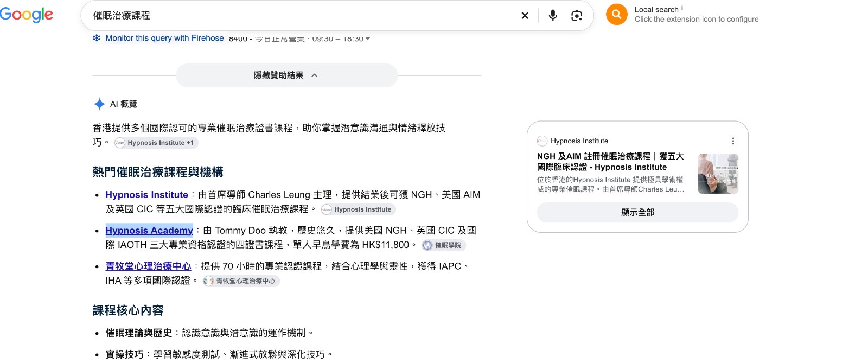Image resolution: width=868 pixels, height=363 pixels.
Task: Open the 青牧堂心理治療中心 link
Action: (x=148, y=266)
